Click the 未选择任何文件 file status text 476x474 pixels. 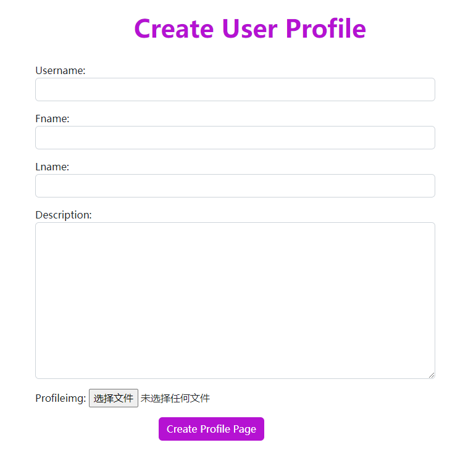click(x=175, y=398)
